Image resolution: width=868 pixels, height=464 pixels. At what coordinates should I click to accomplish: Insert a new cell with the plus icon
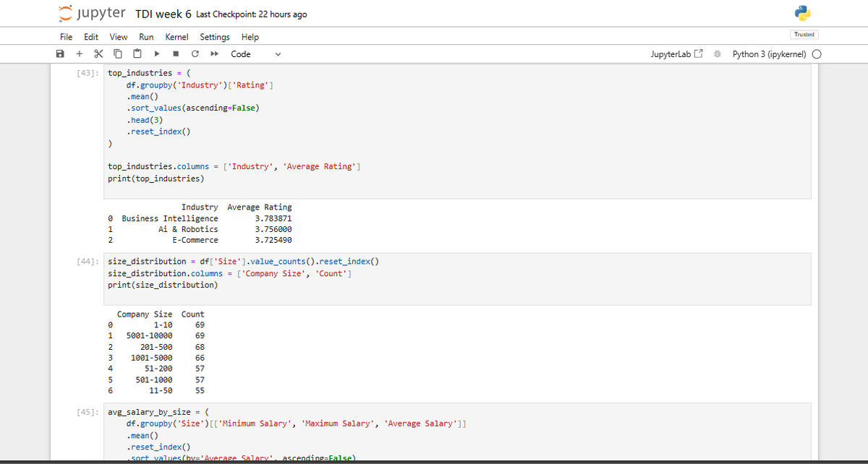point(79,54)
